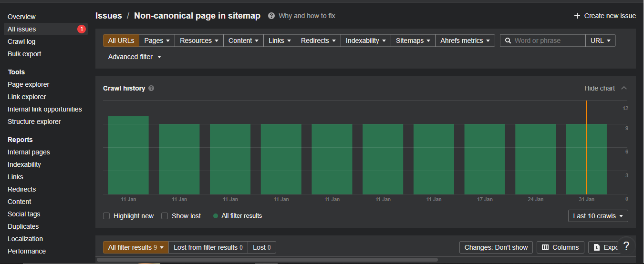Click the magnifier icon in the search box

pyautogui.click(x=508, y=41)
